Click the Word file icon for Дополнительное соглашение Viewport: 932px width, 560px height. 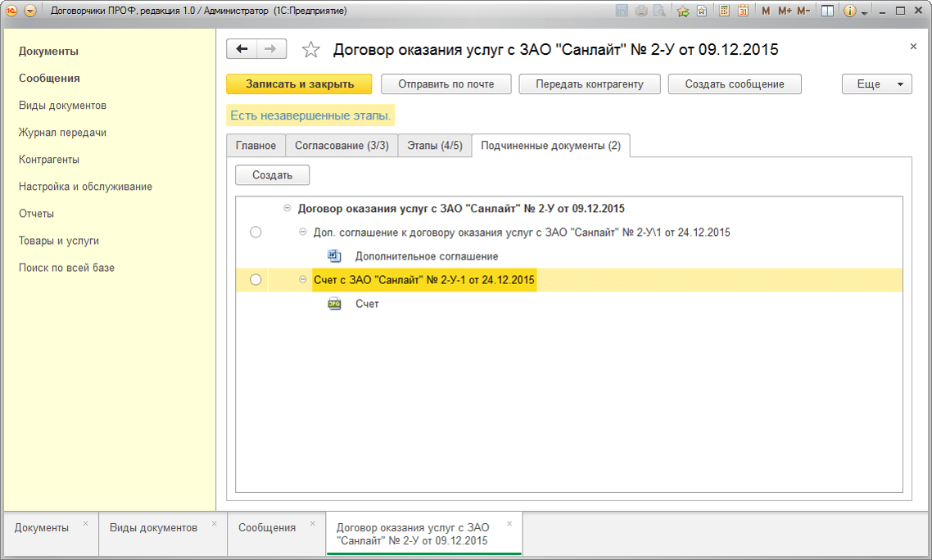click(334, 256)
